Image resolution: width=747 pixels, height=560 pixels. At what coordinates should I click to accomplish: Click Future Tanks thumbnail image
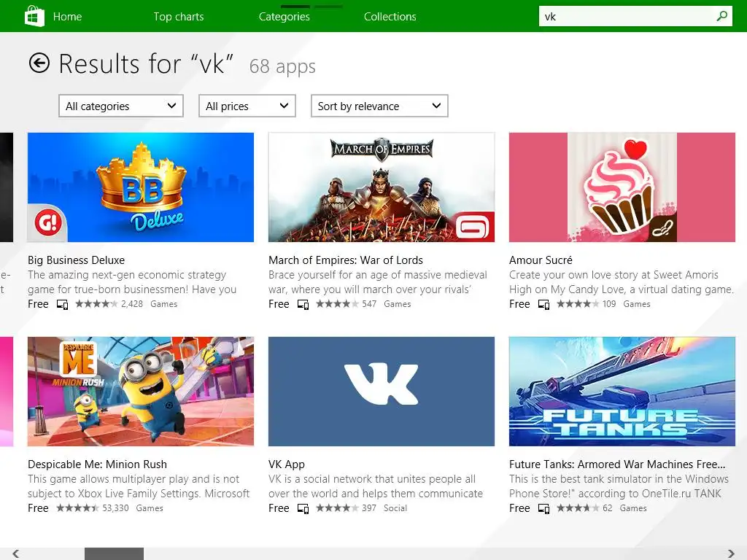coord(622,392)
